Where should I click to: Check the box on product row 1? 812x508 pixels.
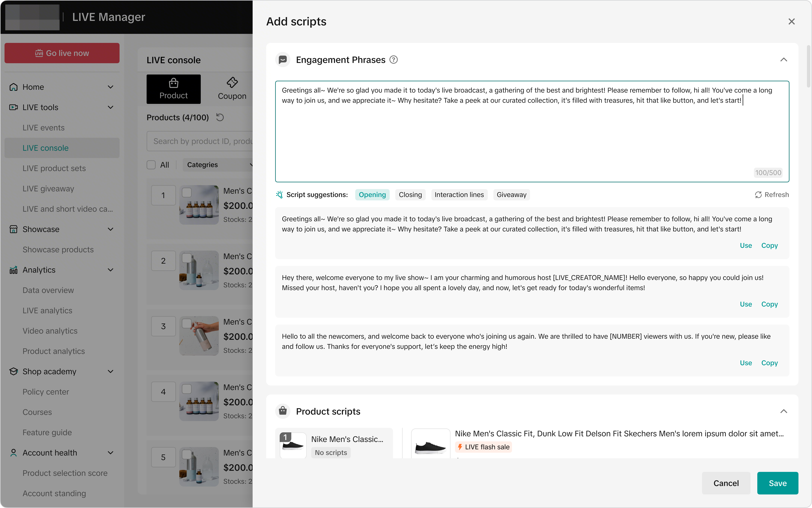coord(187,192)
